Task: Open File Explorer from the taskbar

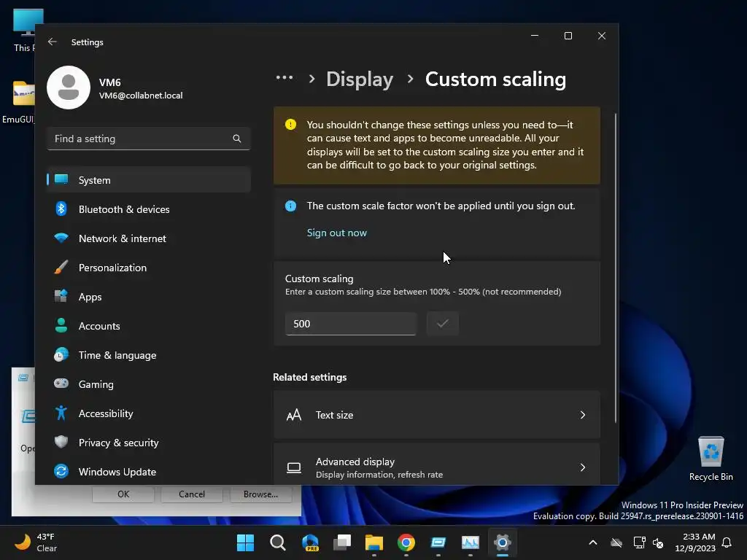Action: [x=374, y=542]
